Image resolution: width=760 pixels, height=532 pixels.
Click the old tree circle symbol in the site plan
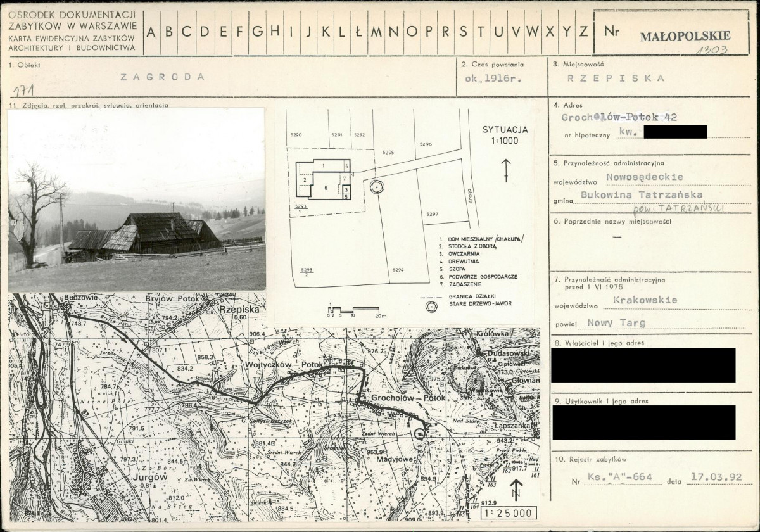tap(377, 186)
